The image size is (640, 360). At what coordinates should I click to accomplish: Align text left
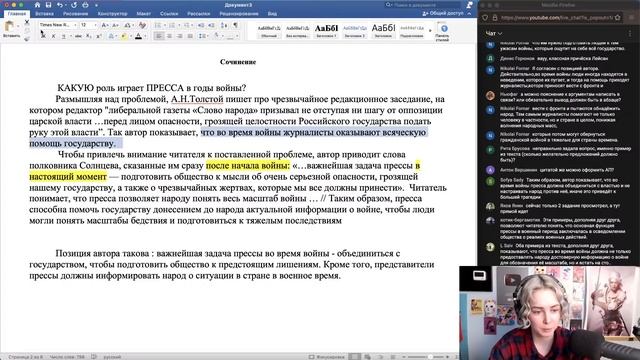159,36
